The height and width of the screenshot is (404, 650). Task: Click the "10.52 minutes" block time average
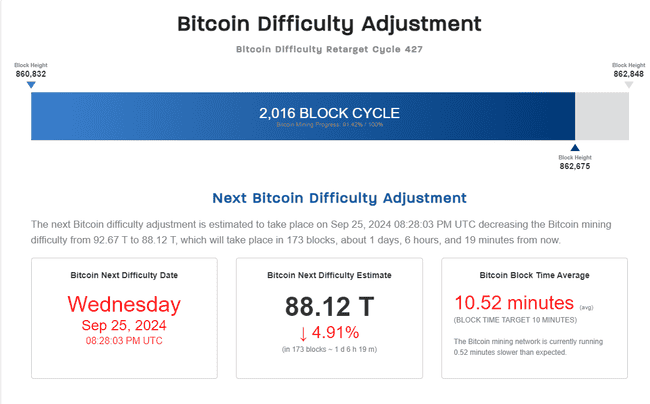(514, 302)
